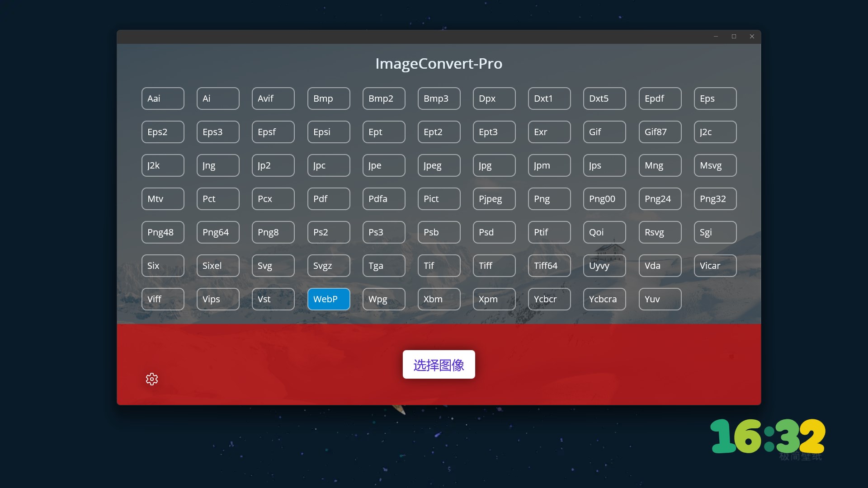Select the Tga format
Viewport: 868px width, 488px height.
tap(384, 266)
